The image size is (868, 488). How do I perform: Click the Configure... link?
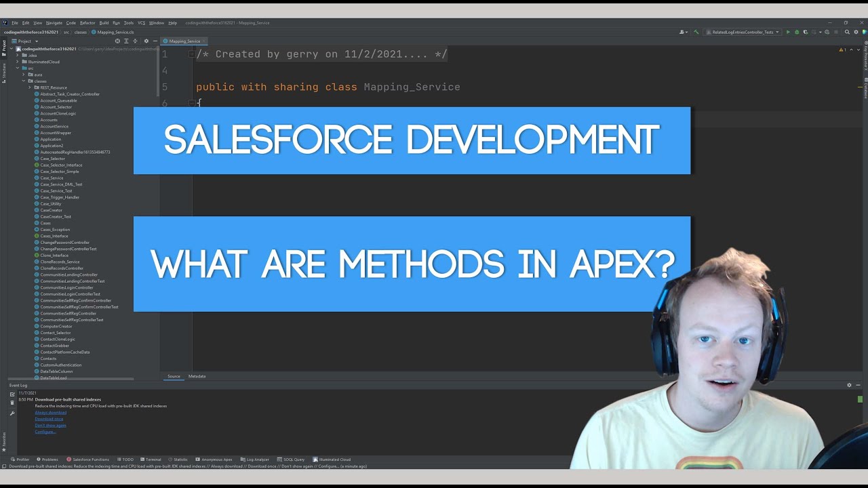pyautogui.click(x=45, y=432)
